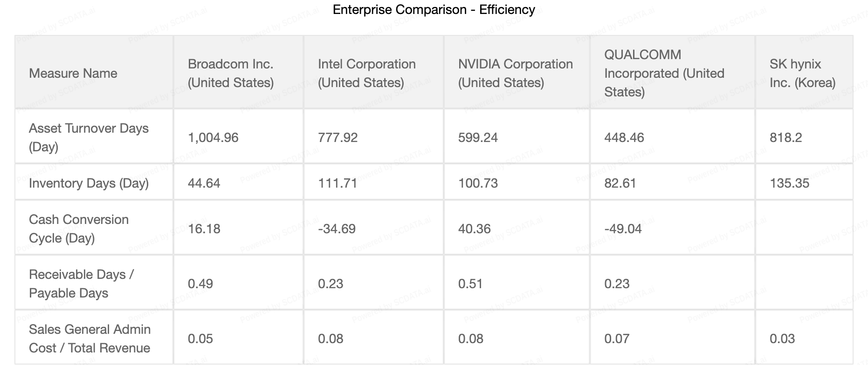Select the Asset Turnover Days row label
This screenshot has width=868, height=365.
[89, 137]
